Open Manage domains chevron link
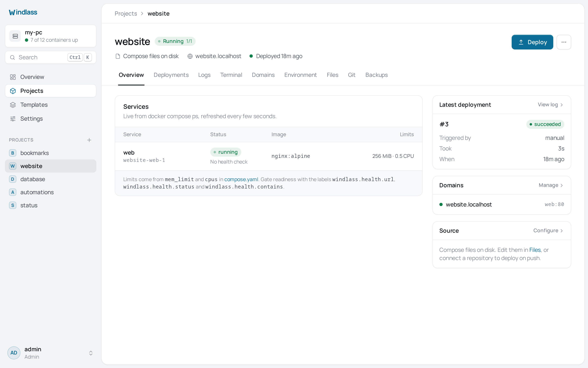 pyautogui.click(x=551, y=185)
